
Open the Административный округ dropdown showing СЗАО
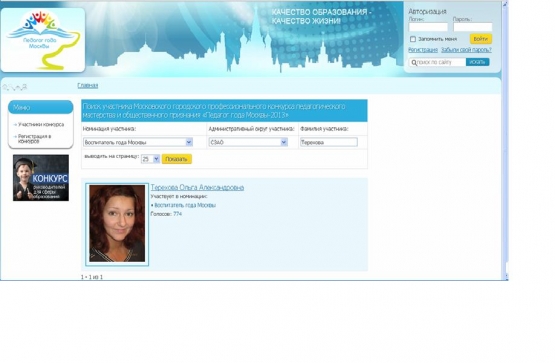[x=248, y=142]
